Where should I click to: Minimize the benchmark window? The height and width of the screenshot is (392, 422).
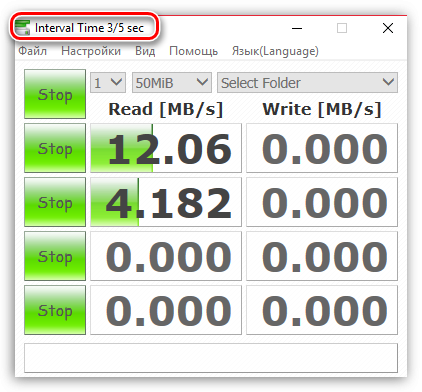pos(297,28)
